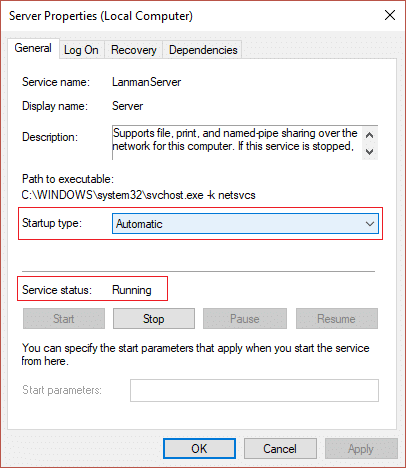Stop the Server service
The width and height of the screenshot is (406, 468).
click(x=154, y=319)
